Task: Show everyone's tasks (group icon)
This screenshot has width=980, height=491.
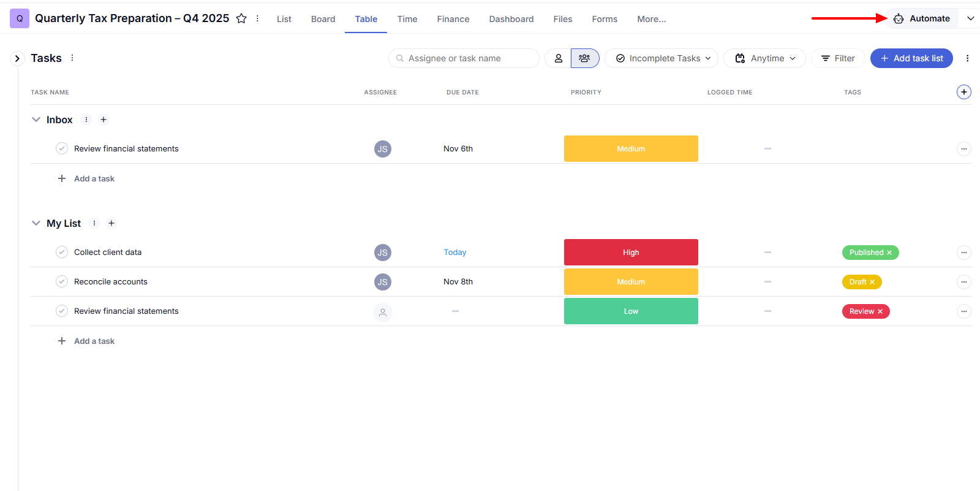Action: (585, 58)
